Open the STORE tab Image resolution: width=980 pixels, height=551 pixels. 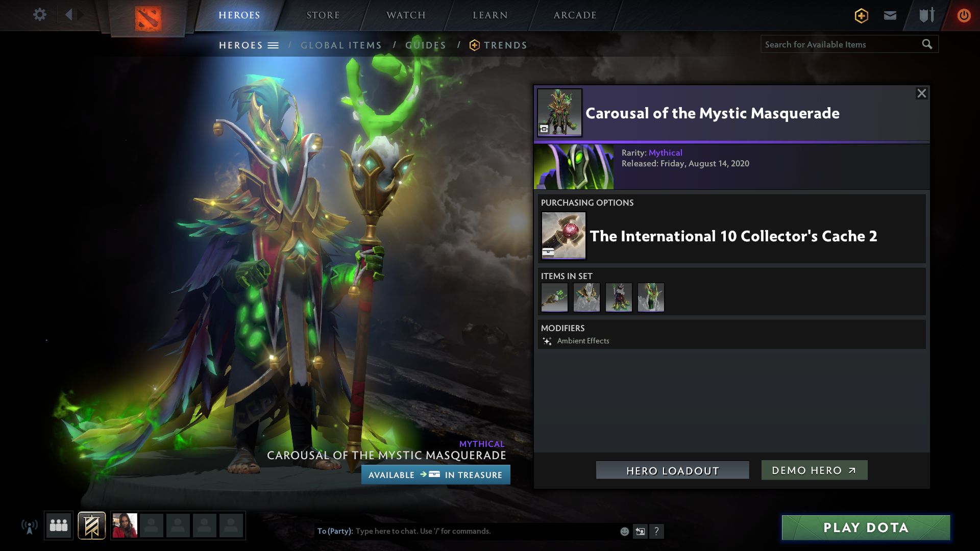point(323,15)
